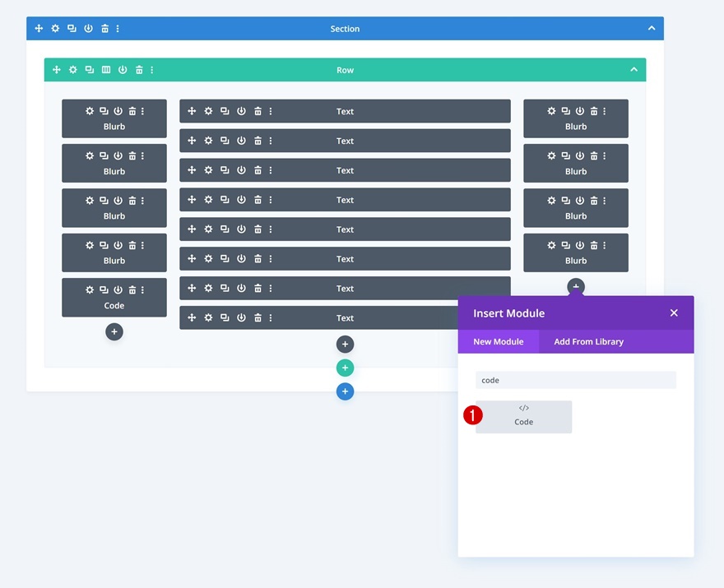
Task: Click the blue add new section button
Action: 345,391
